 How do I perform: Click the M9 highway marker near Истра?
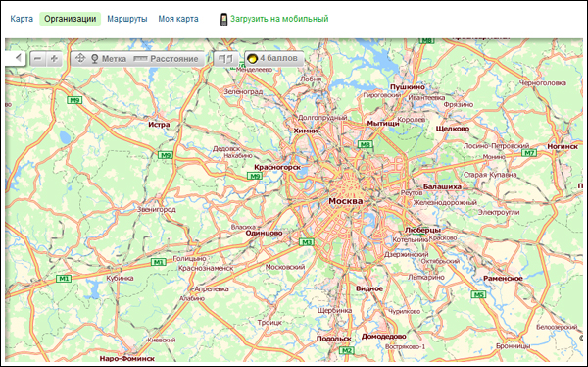165,155
